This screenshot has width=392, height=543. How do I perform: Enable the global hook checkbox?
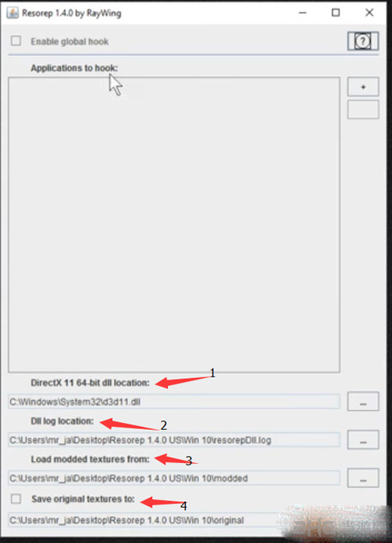tap(16, 41)
